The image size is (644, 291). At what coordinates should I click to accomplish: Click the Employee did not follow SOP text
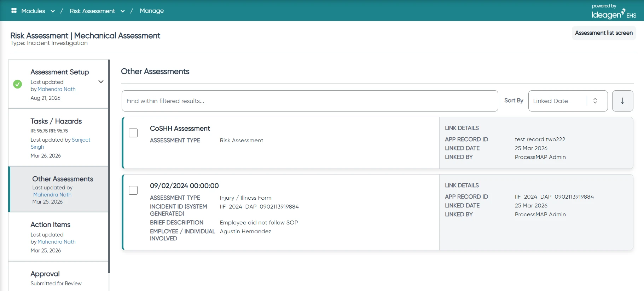pyautogui.click(x=259, y=223)
